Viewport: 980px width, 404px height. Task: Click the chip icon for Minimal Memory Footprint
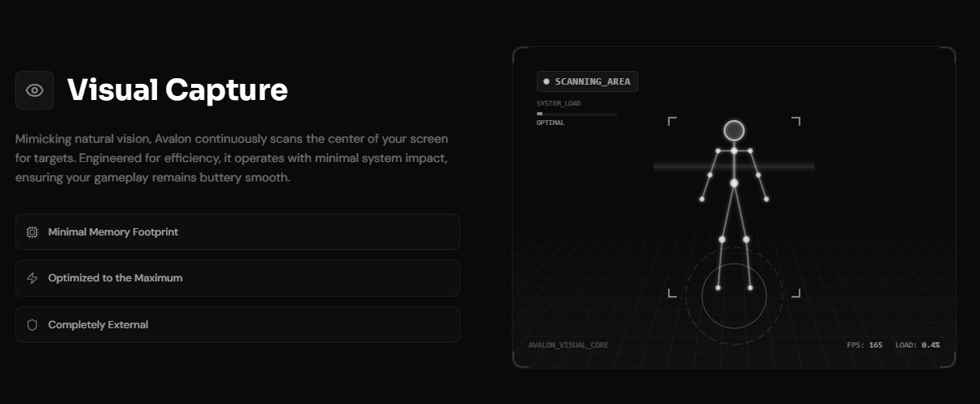pyautogui.click(x=32, y=232)
